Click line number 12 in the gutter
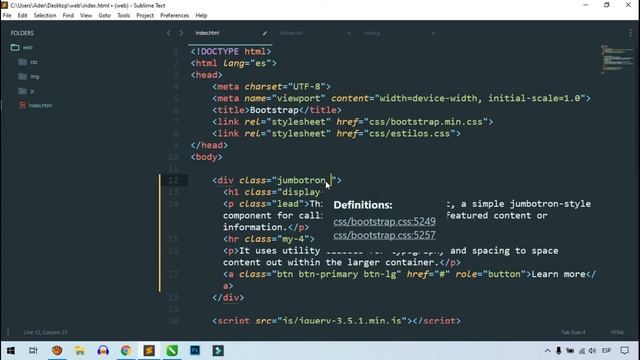The height and width of the screenshot is (360, 640). (173, 180)
